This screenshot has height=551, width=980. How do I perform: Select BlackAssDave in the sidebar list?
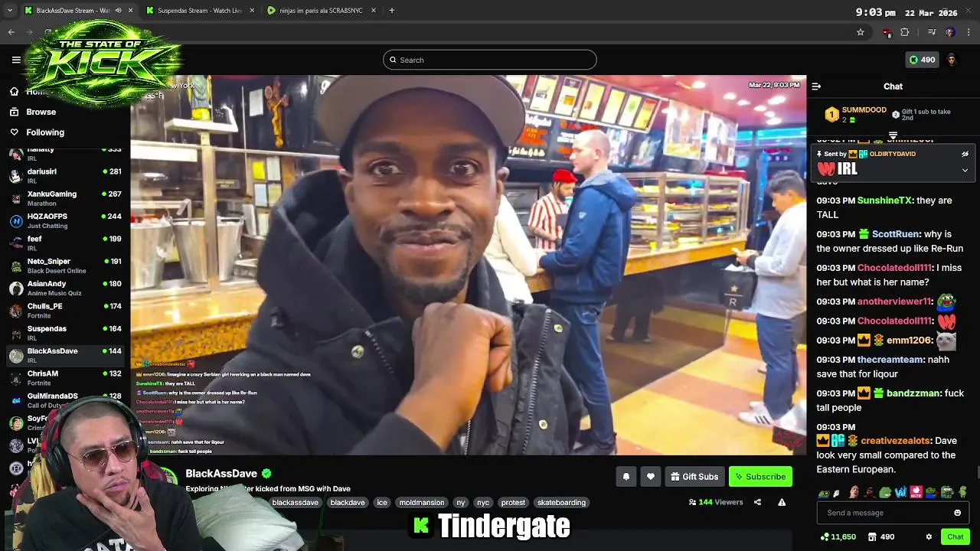click(x=65, y=355)
